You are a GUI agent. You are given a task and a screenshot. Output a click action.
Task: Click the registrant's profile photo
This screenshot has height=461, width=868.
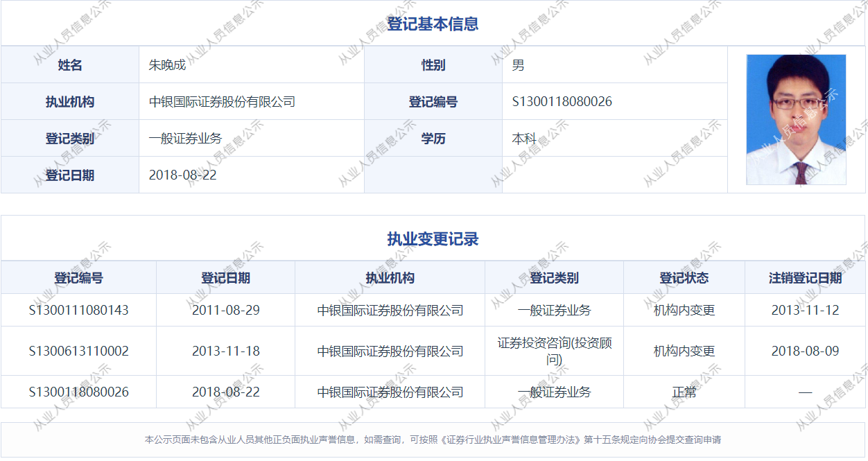[796, 120]
